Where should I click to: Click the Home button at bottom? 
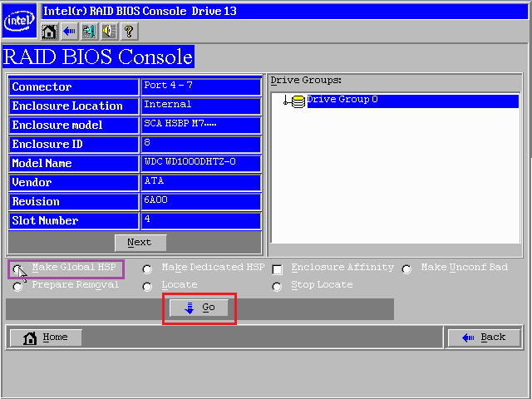click(x=46, y=338)
